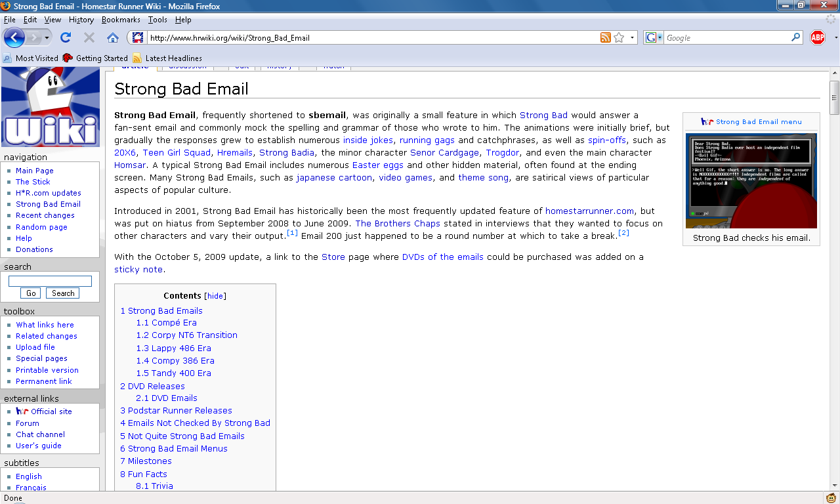
Task: Open the History menu
Action: [81, 20]
